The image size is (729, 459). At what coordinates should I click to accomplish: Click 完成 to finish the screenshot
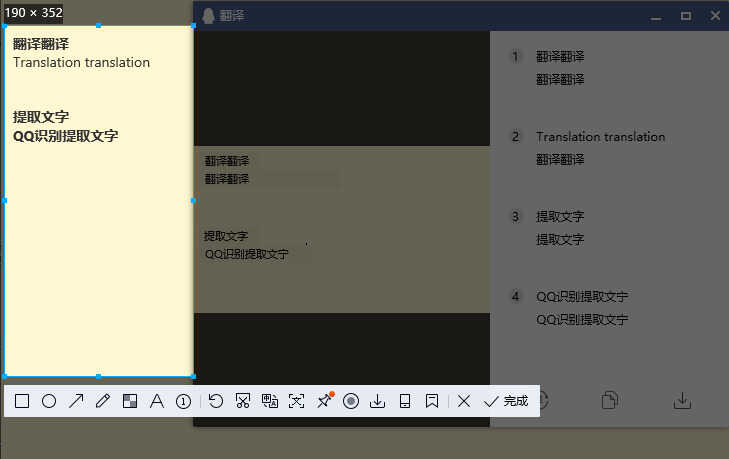[506, 401]
